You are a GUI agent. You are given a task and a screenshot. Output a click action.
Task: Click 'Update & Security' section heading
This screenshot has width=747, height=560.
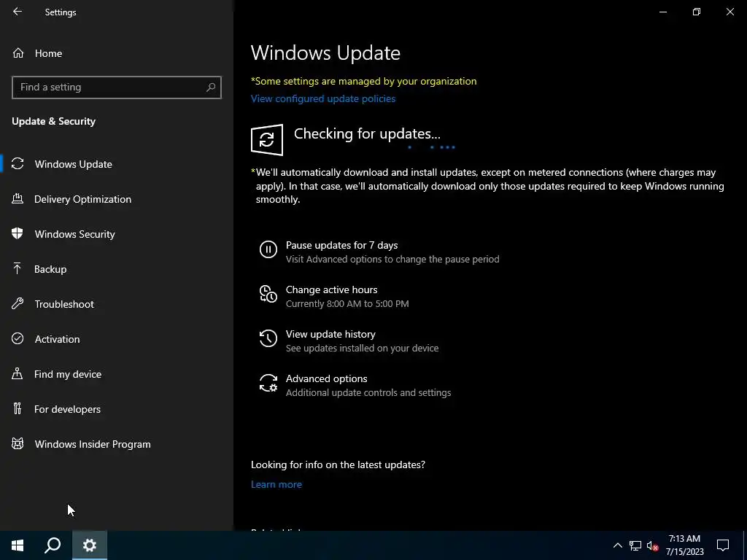[x=53, y=121]
